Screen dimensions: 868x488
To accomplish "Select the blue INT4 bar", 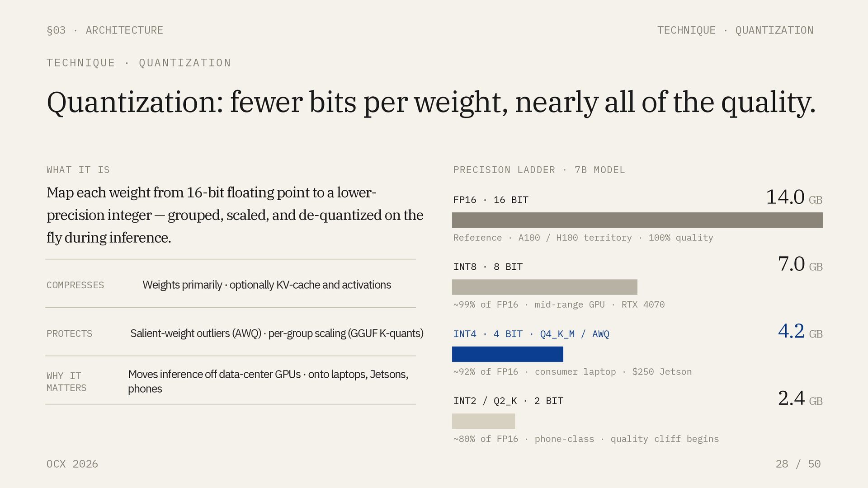I will click(x=507, y=354).
